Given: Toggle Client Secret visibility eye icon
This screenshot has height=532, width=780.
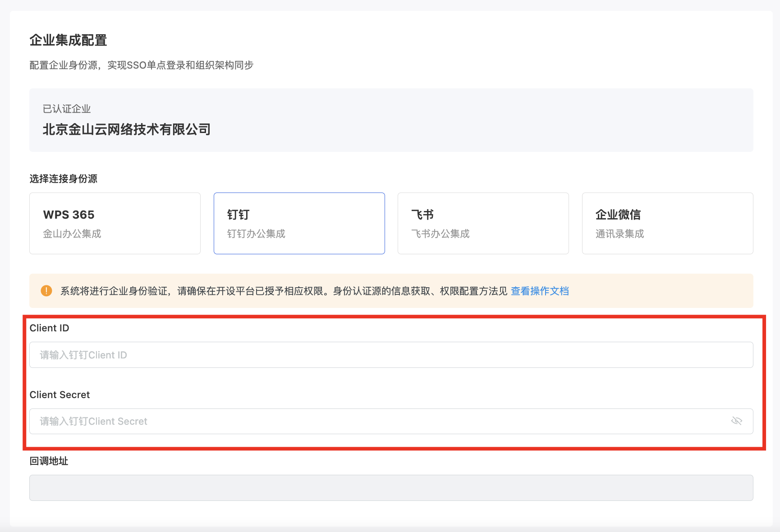Looking at the screenshot, I should coord(737,421).
